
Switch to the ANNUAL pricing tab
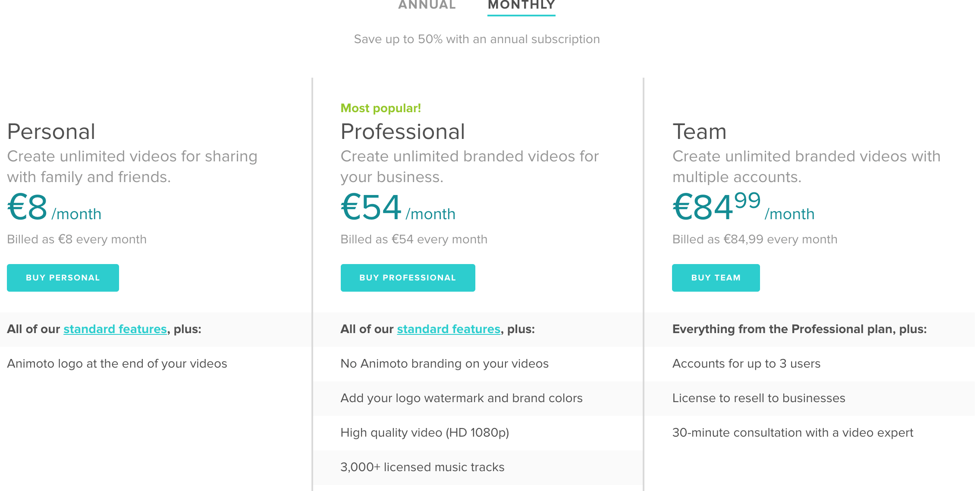(426, 5)
